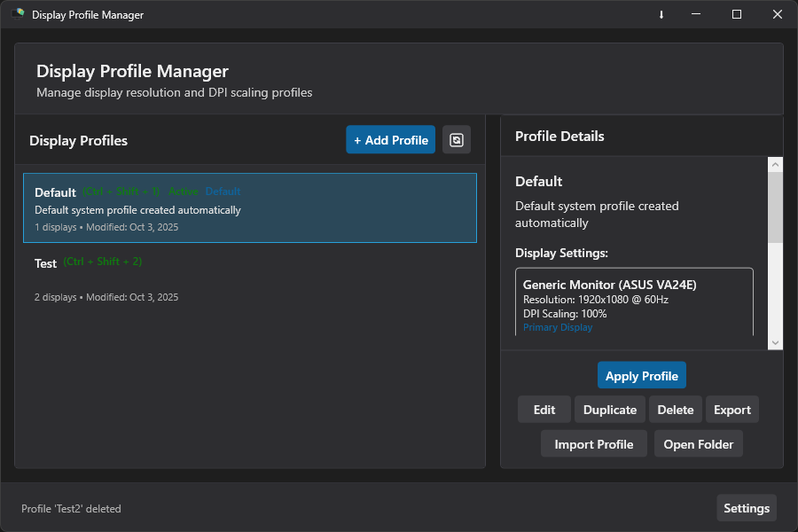The image size is (798, 532).
Task: Edit the selected profile
Action: (x=544, y=410)
